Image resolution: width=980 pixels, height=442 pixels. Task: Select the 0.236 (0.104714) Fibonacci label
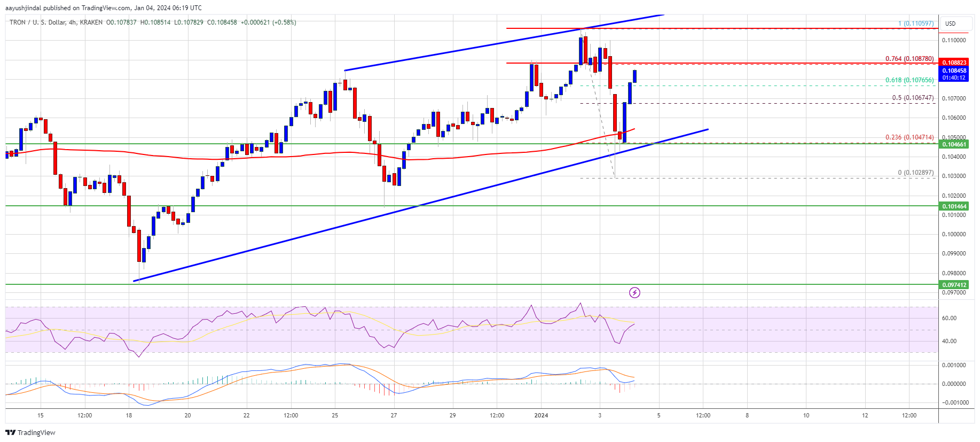click(910, 137)
